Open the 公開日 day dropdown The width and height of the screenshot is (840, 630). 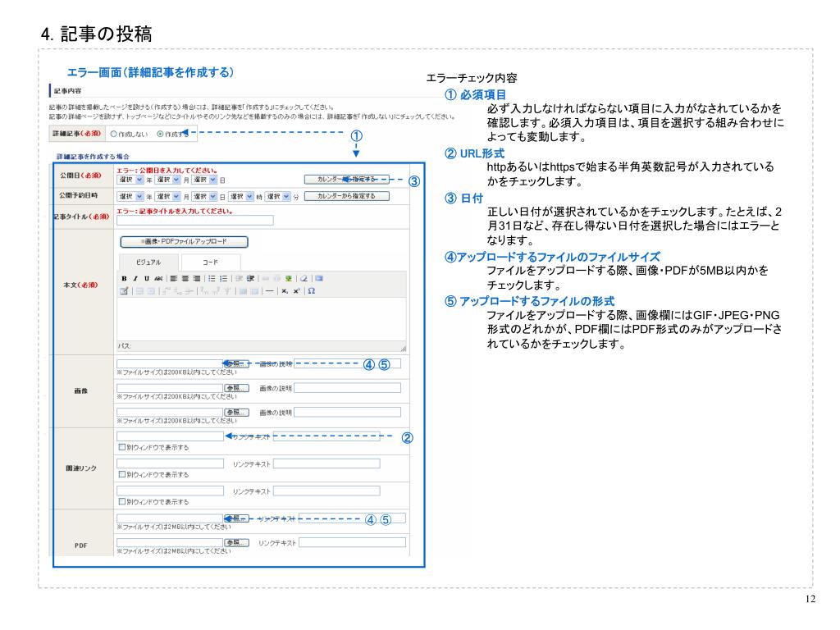point(204,180)
